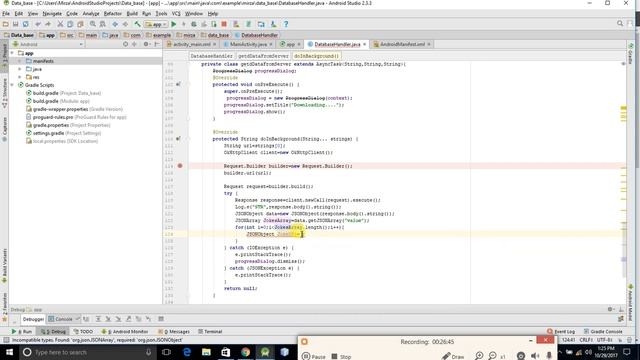
Task: Open Chrome from the taskbar
Action: (245, 352)
